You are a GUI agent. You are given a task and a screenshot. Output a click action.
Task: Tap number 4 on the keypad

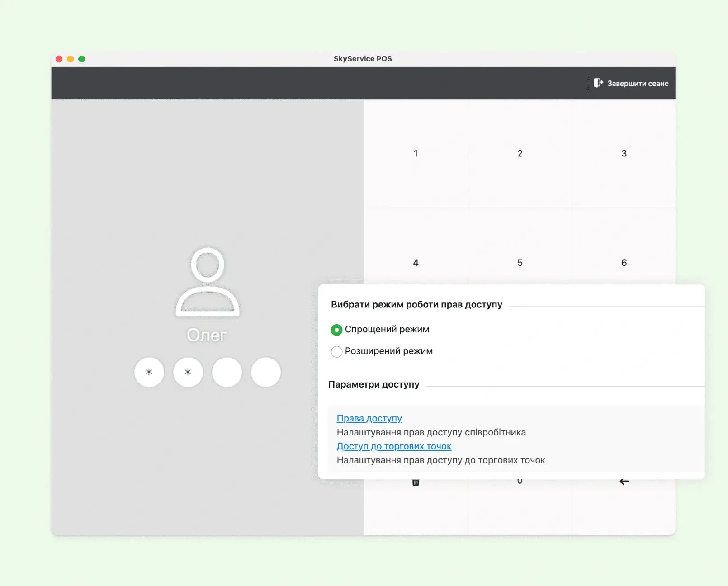(416, 263)
